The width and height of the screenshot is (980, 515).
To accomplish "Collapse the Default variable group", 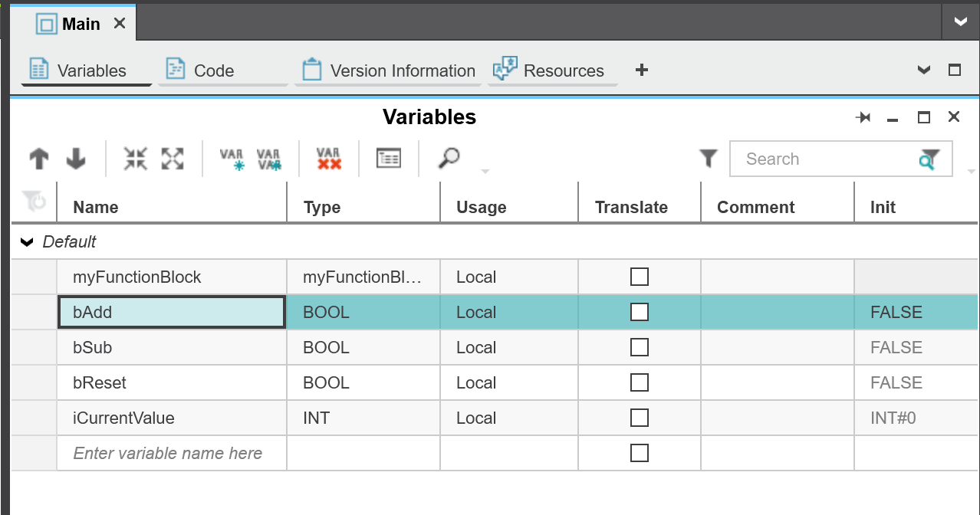I will pos(27,242).
